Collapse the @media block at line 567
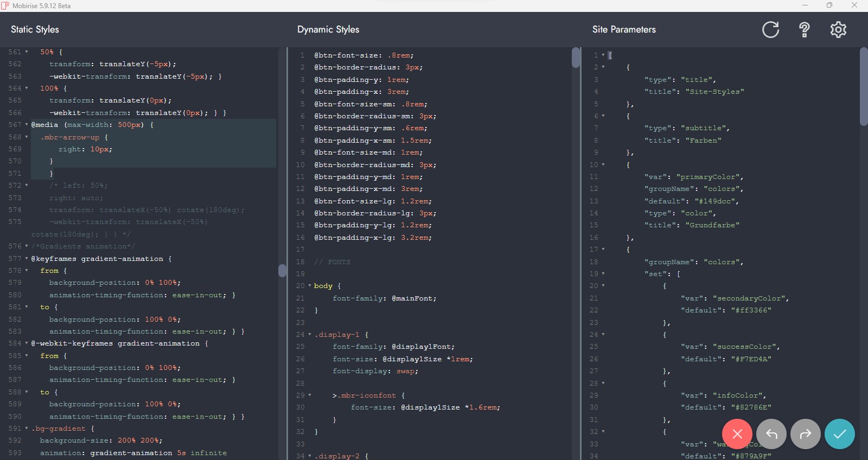This screenshot has width=868, height=460. (x=27, y=125)
